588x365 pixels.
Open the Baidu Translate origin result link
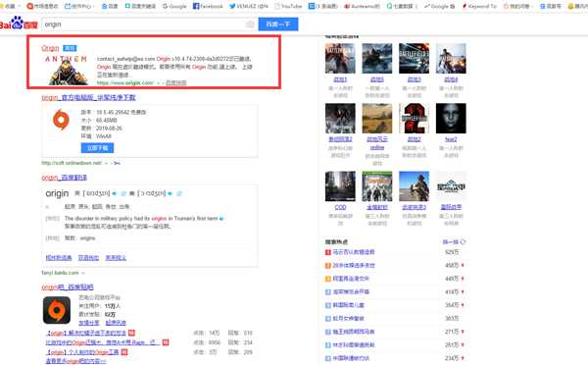click(64, 178)
